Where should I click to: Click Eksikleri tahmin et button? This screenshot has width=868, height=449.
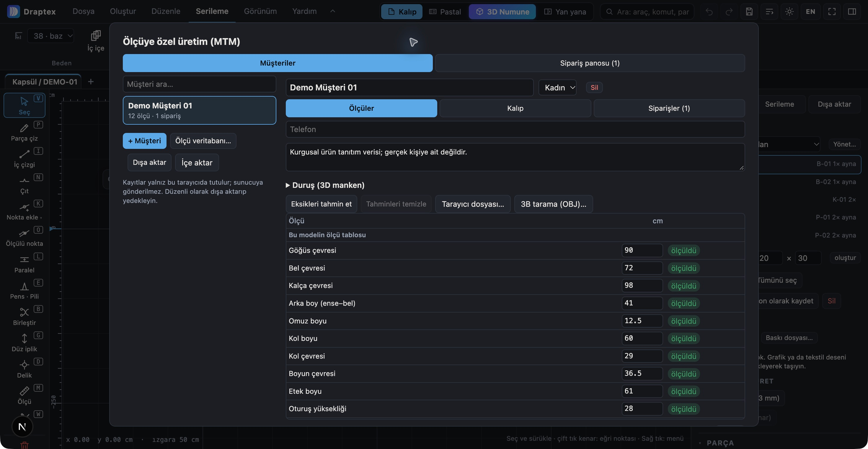(x=321, y=204)
